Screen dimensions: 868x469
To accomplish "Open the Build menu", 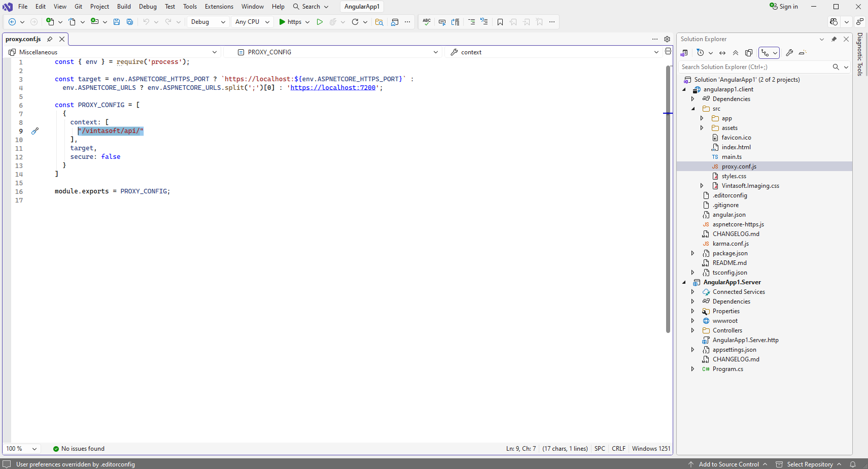I will tap(124, 7).
